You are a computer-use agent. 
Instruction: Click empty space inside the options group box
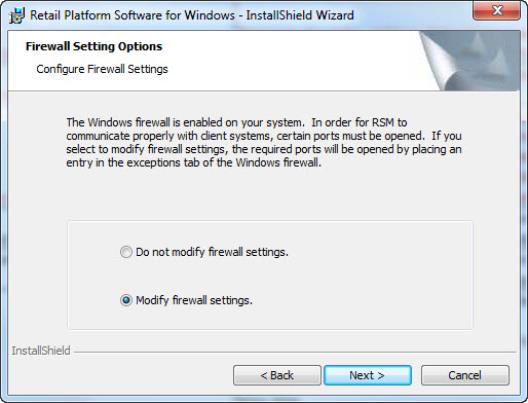[370, 276]
